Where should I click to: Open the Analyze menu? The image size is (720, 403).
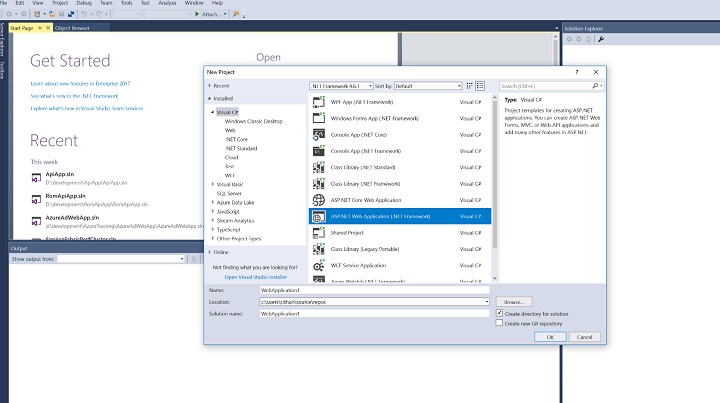tap(167, 3)
